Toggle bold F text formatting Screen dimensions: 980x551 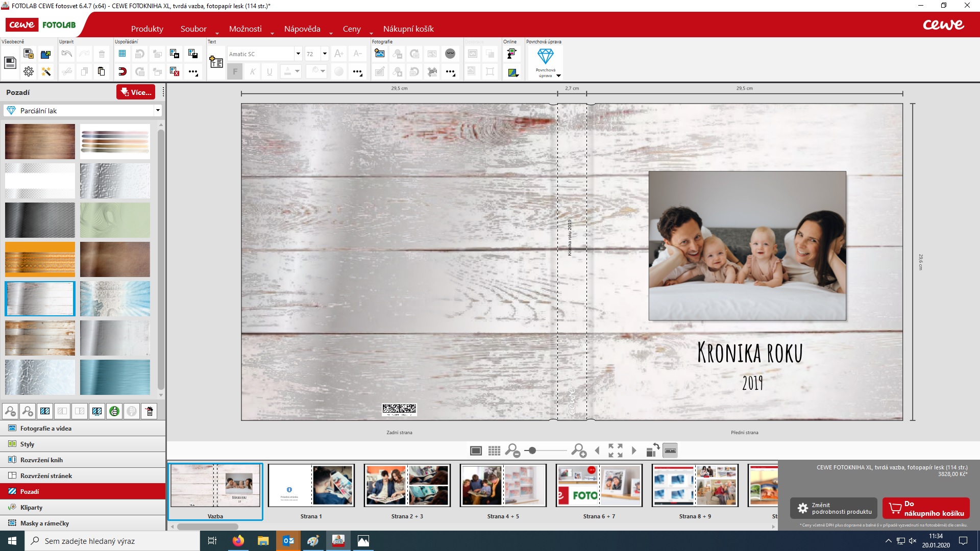click(235, 71)
